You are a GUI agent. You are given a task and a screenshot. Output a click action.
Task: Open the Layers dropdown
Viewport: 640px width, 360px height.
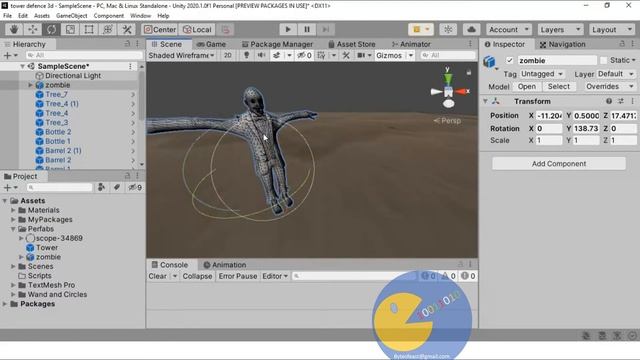560,29
